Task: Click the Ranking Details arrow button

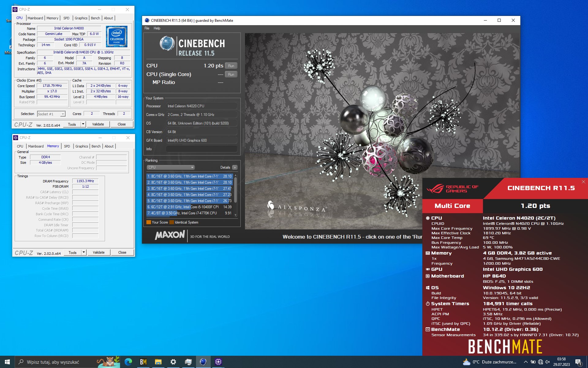Action: pos(235,167)
